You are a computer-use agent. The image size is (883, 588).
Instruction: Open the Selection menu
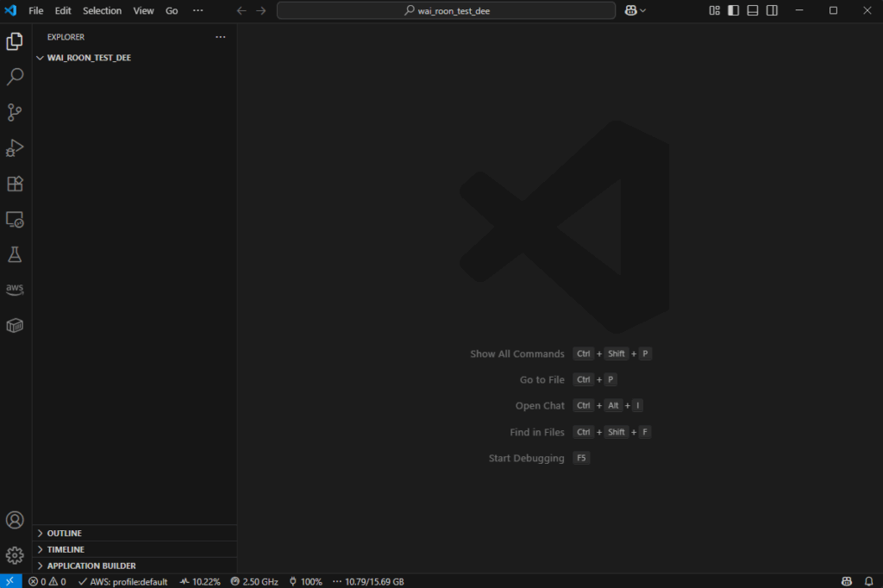point(102,10)
